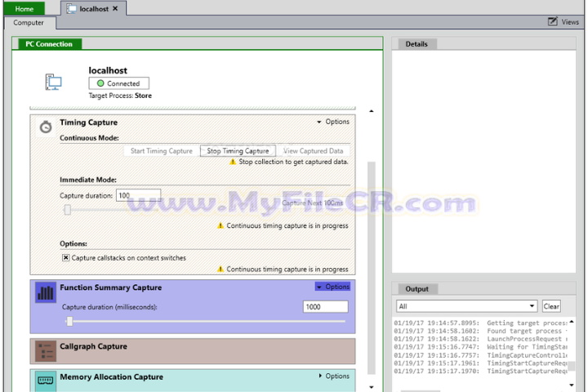Viewport: 588px width, 392px height.
Task: Switch to the Home tab
Action: (x=24, y=9)
